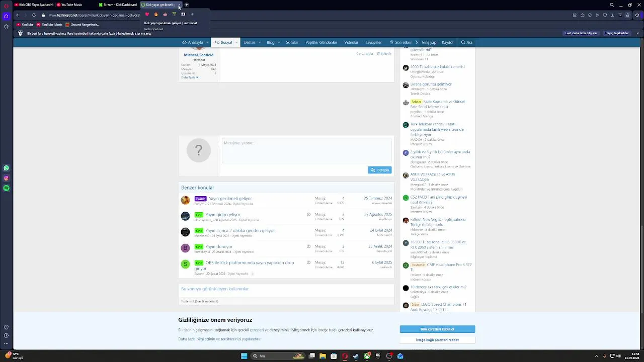Click Windows taskbar search box
The width and height of the screenshot is (644, 362).
pos(279,356)
